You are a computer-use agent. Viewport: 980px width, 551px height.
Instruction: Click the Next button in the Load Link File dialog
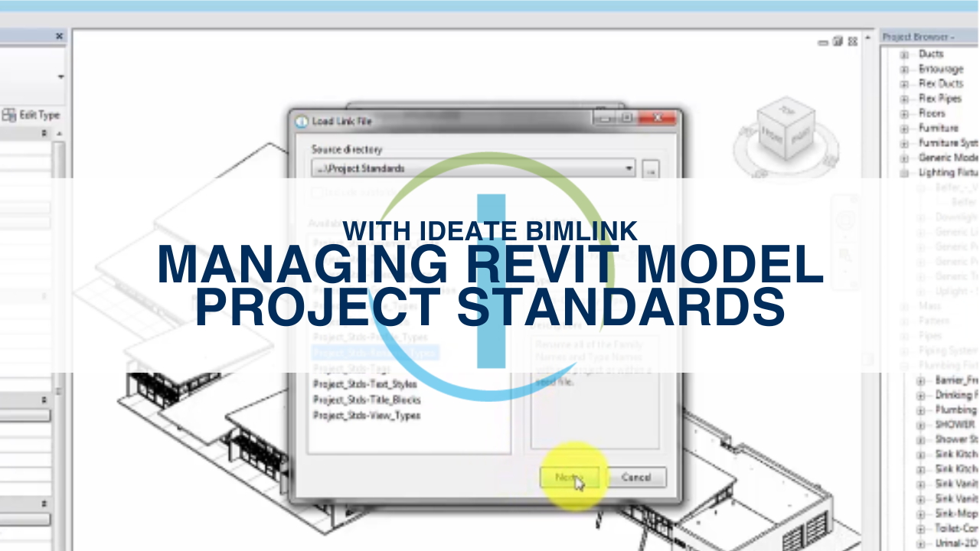point(570,477)
